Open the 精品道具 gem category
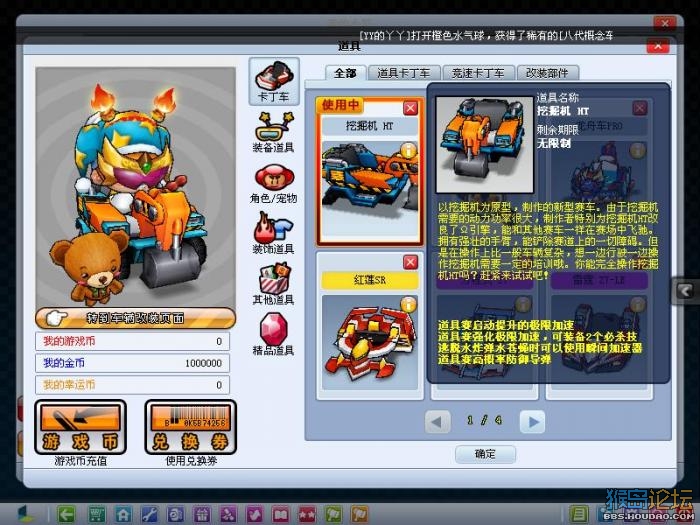 (x=273, y=335)
